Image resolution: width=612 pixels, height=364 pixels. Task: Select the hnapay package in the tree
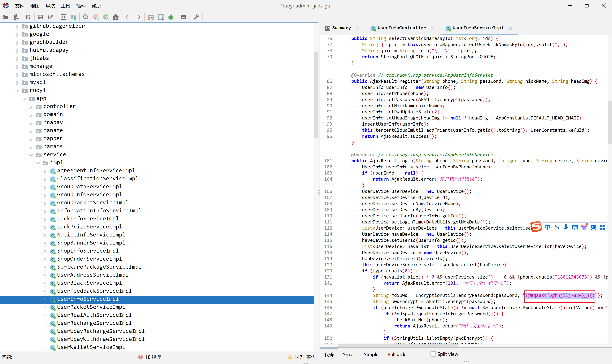pos(53,122)
